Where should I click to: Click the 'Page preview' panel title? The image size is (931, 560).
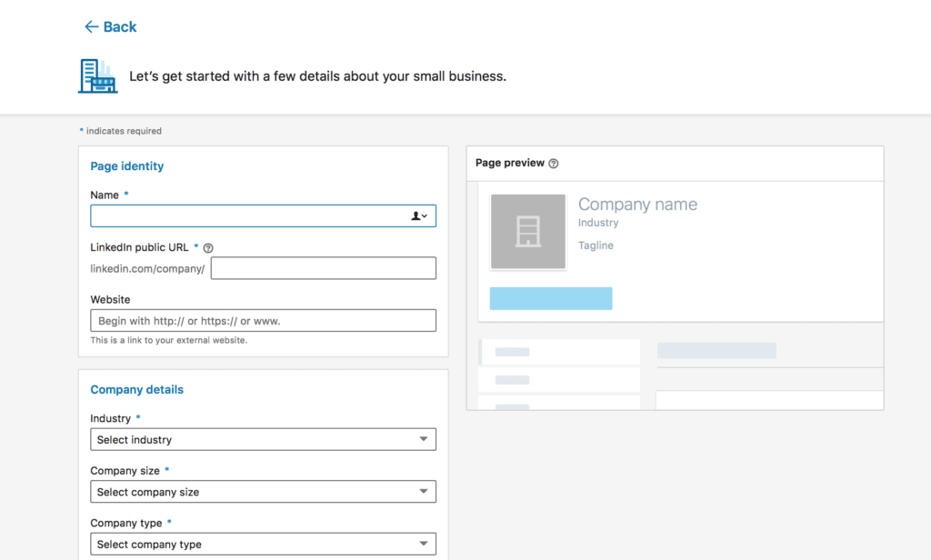[509, 163]
